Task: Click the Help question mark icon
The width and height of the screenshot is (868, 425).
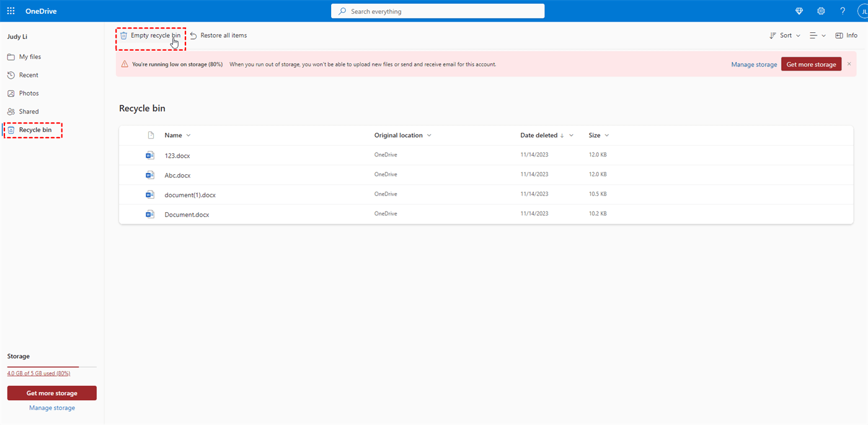Action: click(x=843, y=11)
